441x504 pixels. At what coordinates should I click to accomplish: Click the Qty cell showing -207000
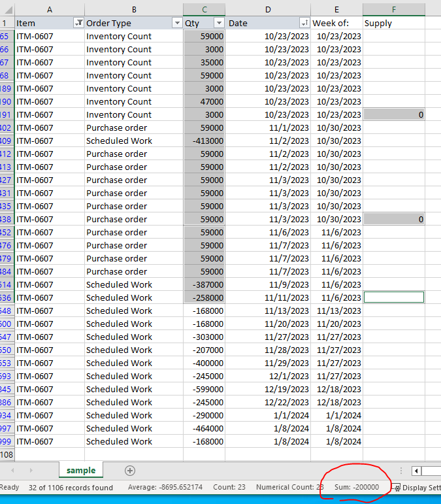tap(204, 350)
